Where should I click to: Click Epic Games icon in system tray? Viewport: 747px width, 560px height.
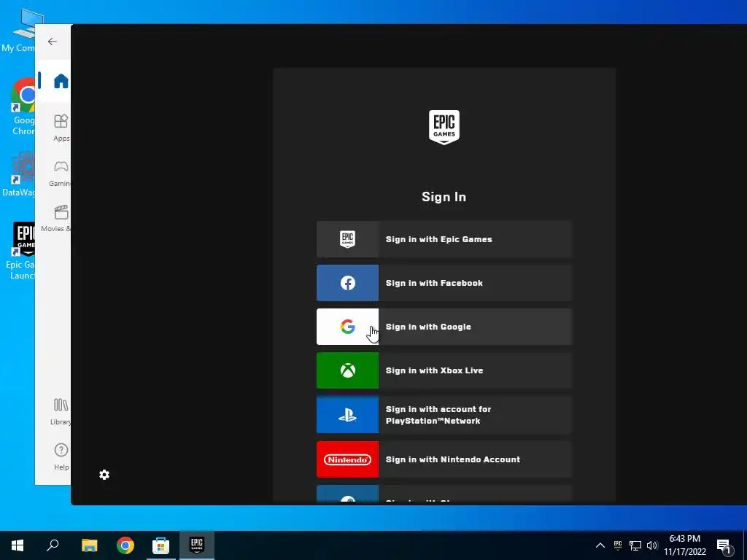pyautogui.click(x=618, y=545)
